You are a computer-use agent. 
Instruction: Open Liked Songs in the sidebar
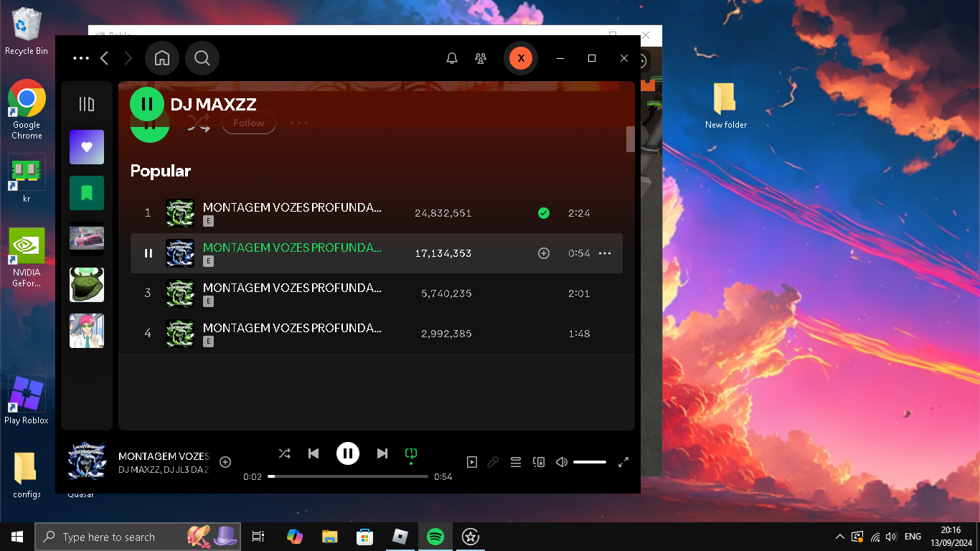point(87,147)
